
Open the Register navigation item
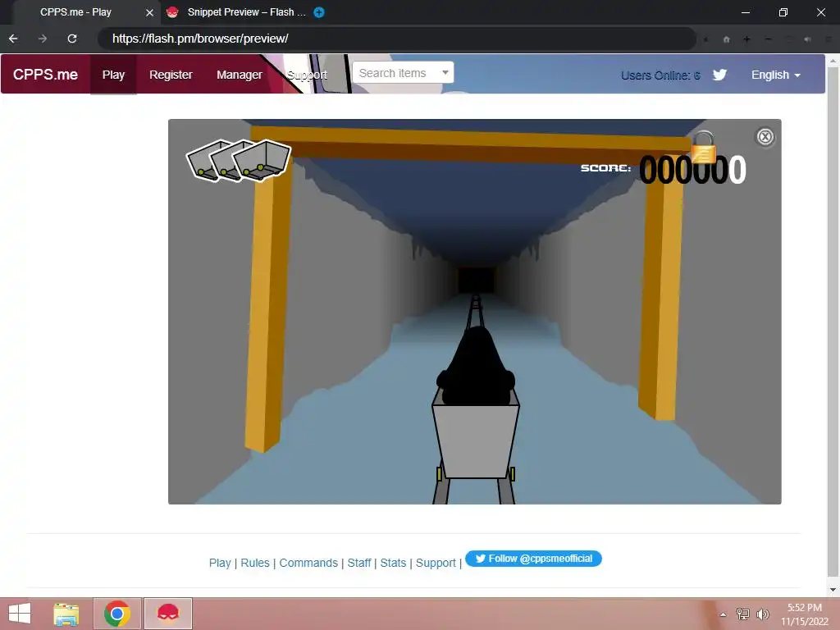click(x=171, y=75)
